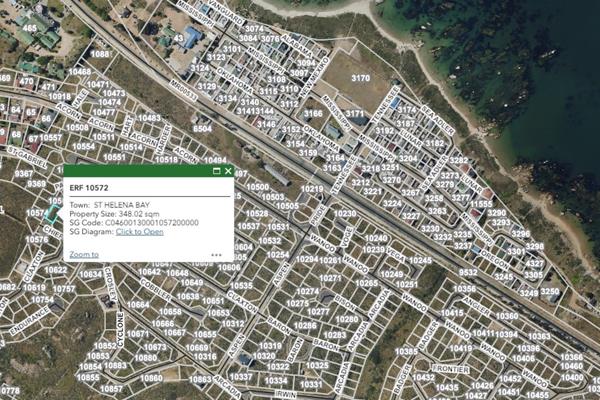Pick parcel 10088 on the map
The width and height of the screenshot is (600, 400).
pos(100,53)
